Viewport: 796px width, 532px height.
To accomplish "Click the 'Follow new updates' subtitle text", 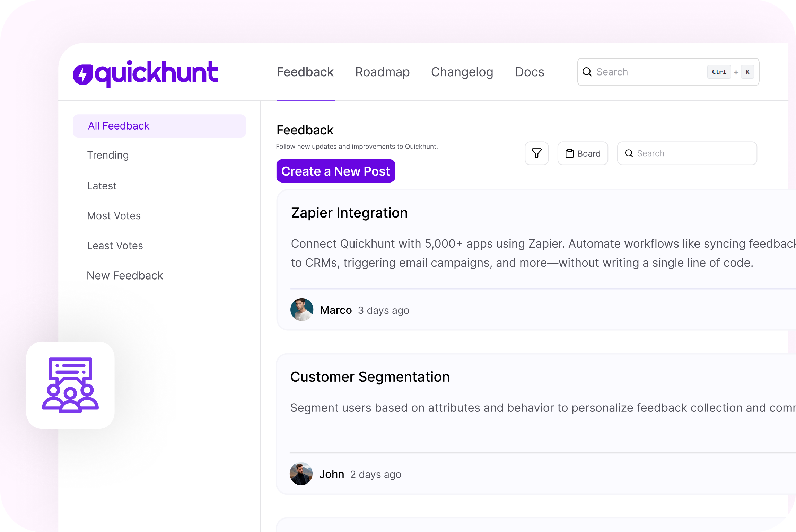I will 357,147.
